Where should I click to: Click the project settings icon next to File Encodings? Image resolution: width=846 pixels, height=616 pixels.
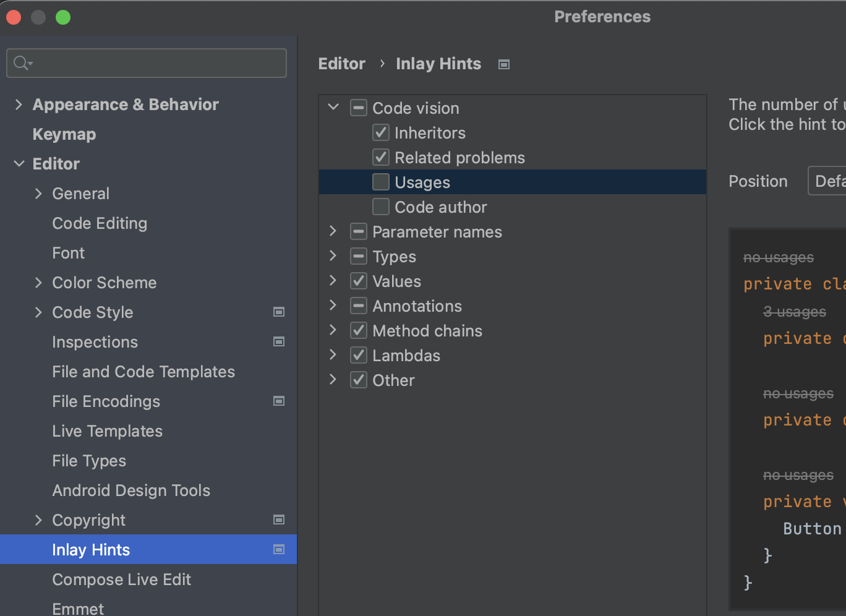279,401
